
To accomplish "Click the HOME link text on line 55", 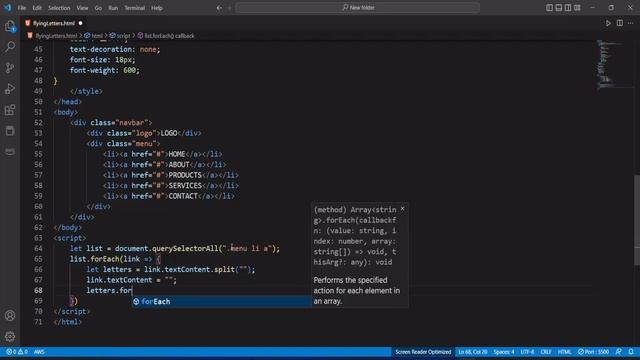I will tap(177, 154).
